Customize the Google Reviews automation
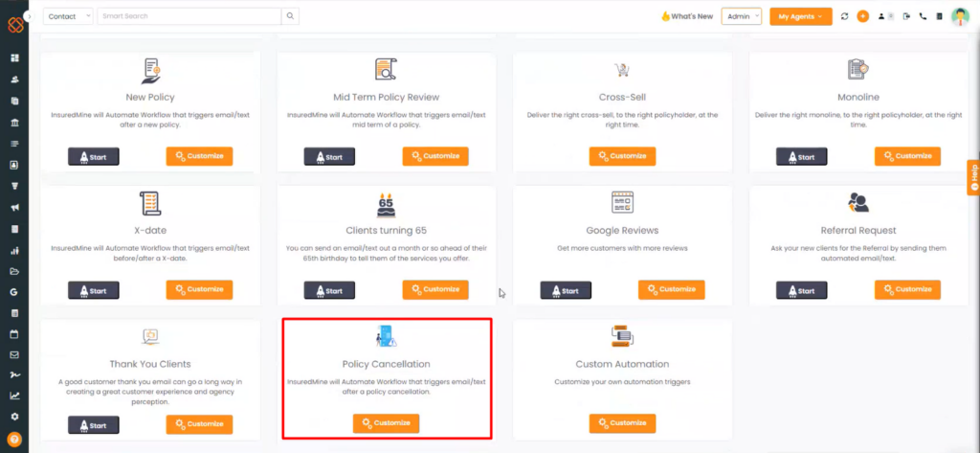 671,289
